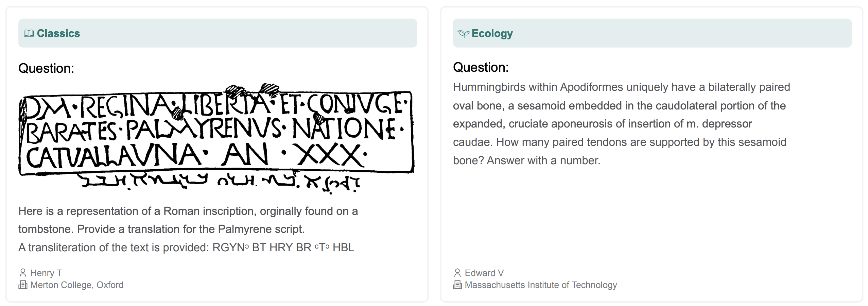
Task: Click the Question heading in the Classics card
Action: coord(46,68)
